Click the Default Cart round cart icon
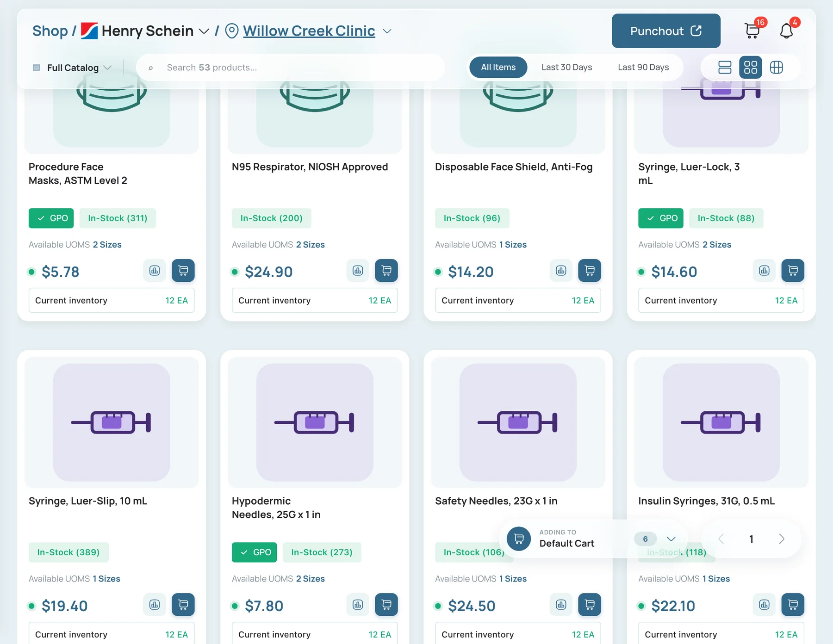 [x=519, y=539]
